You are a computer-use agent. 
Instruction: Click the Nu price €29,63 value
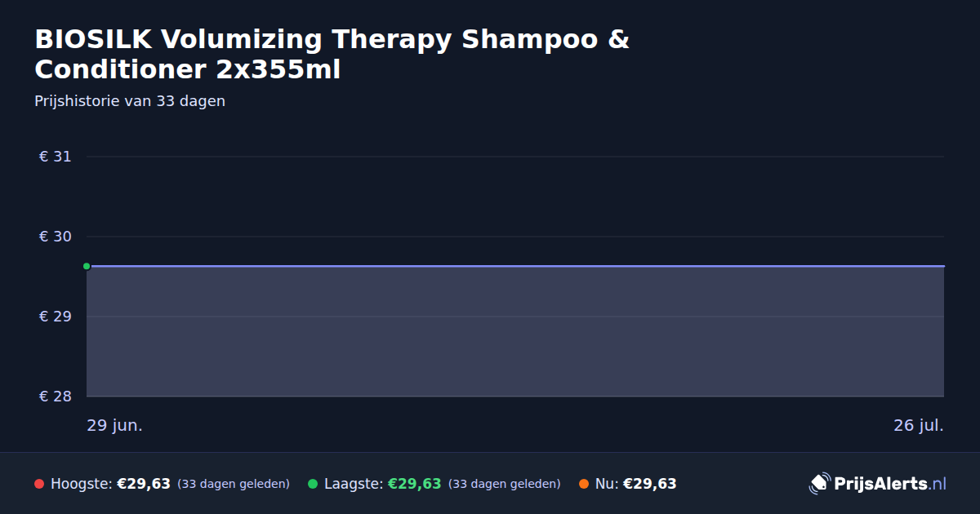(x=650, y=484)
